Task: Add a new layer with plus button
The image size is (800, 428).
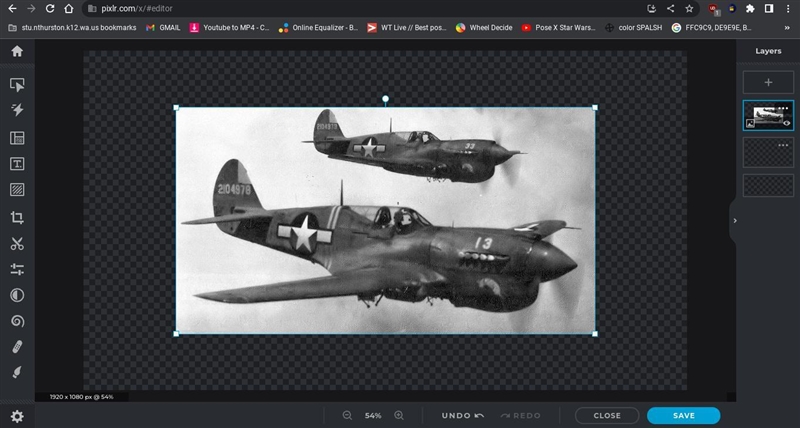Action: pyautogui.click(x=768, y=82)
